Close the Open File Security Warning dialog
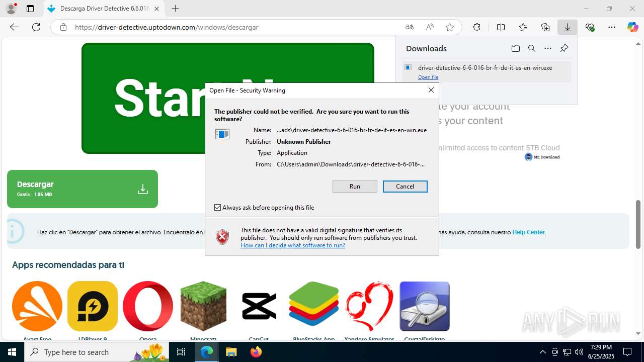The image size is (644, 362). click(431, 90)
